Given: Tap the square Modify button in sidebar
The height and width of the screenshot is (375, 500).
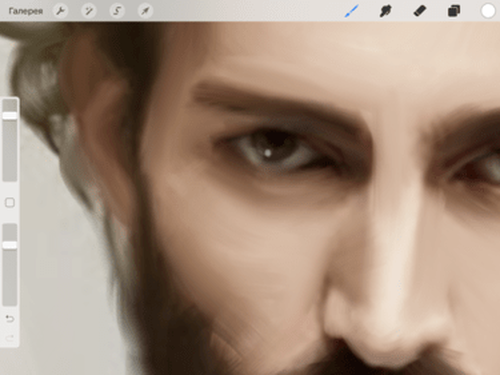Looking at the screenshot, I should pos(10,202).
